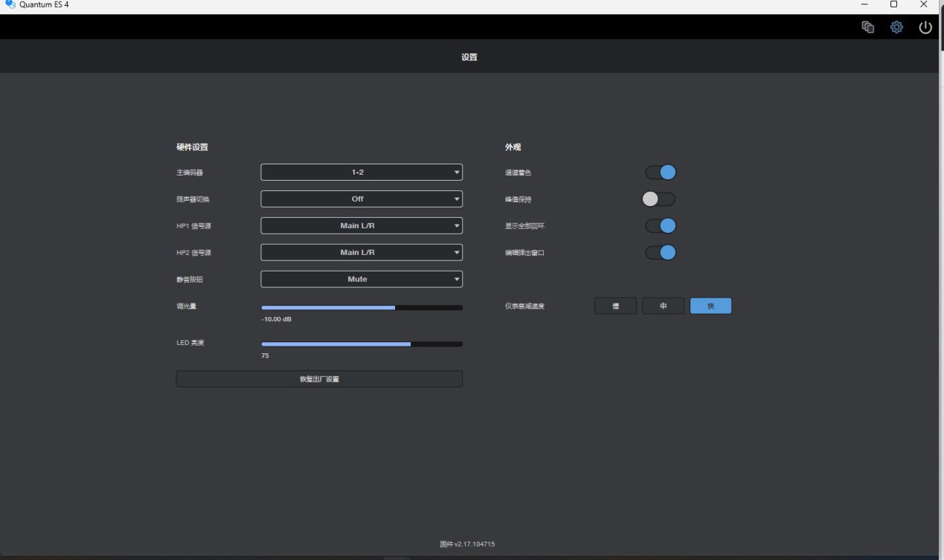The image size is (944, 560).
Task: Click the power icon in top bar
Action: [x=925, y=28]
